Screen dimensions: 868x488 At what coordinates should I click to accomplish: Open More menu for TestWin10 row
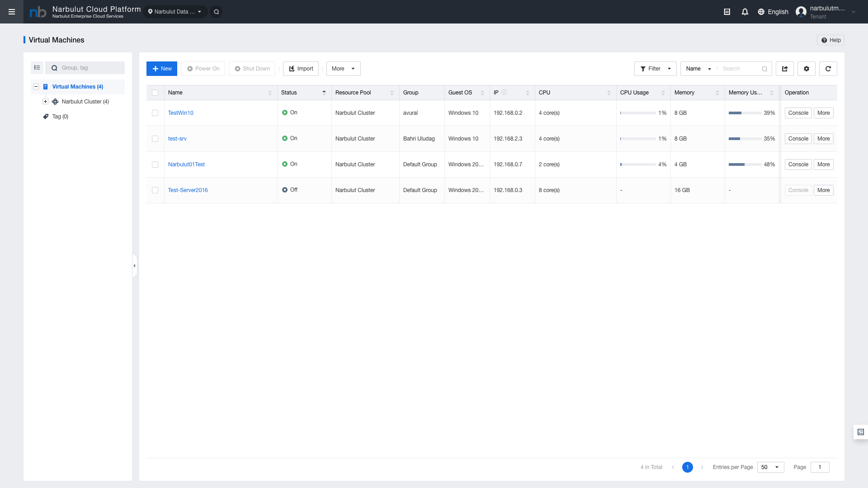click(824, 113)
